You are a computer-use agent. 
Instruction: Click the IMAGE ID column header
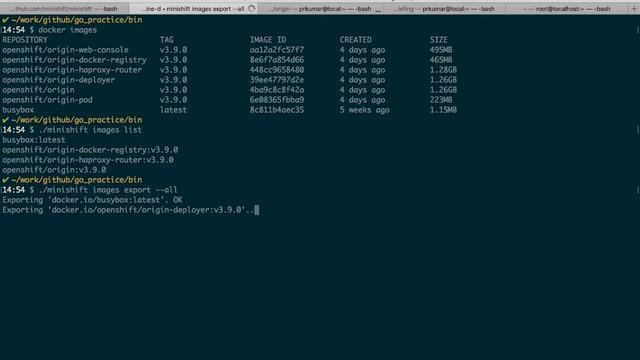tap(268, 40)
